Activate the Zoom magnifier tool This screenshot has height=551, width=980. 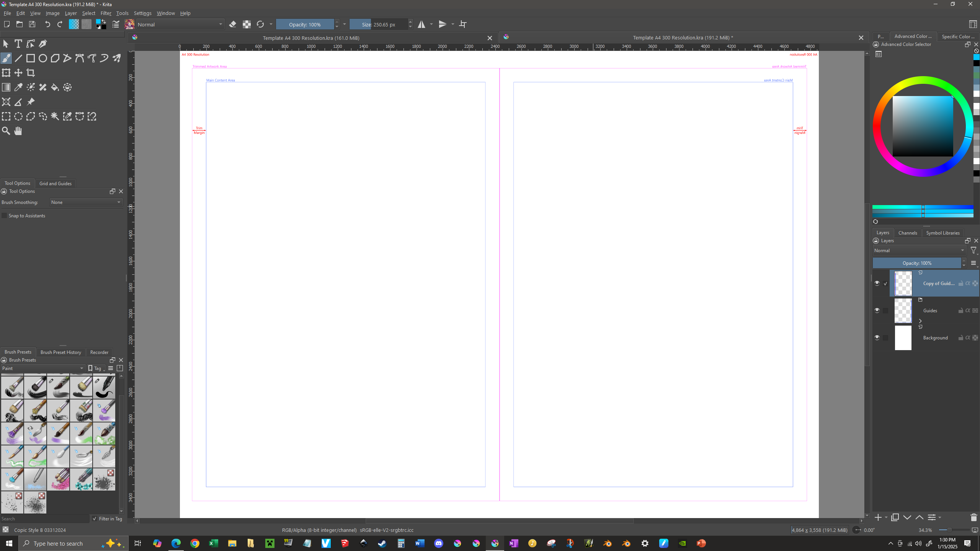click(6, 131)
